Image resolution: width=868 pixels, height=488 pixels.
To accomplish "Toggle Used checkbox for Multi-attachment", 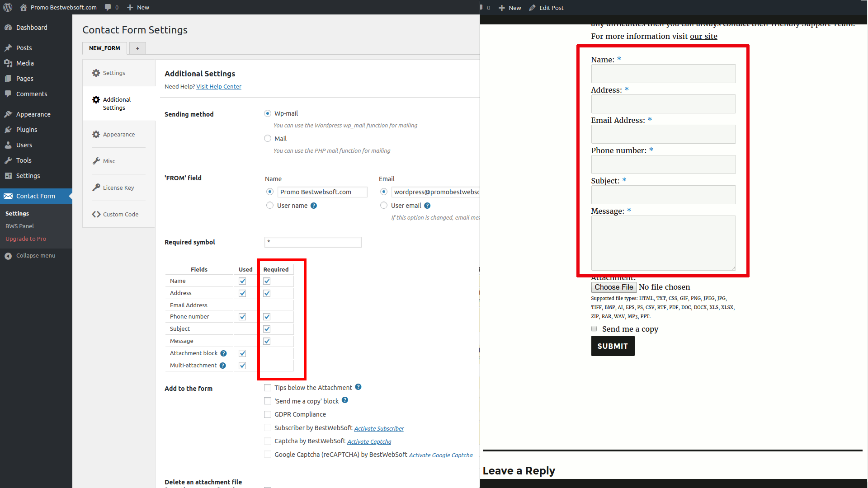I will point(242,366).
